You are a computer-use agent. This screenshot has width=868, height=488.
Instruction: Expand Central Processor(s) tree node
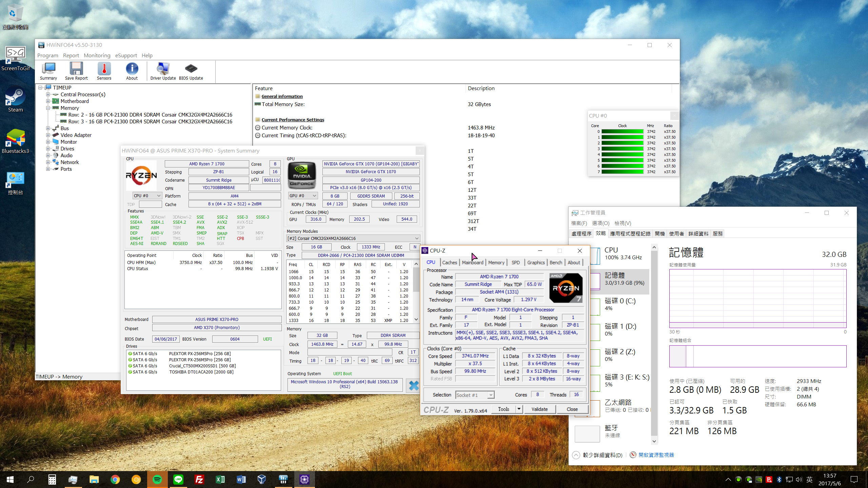pos(48,95)
